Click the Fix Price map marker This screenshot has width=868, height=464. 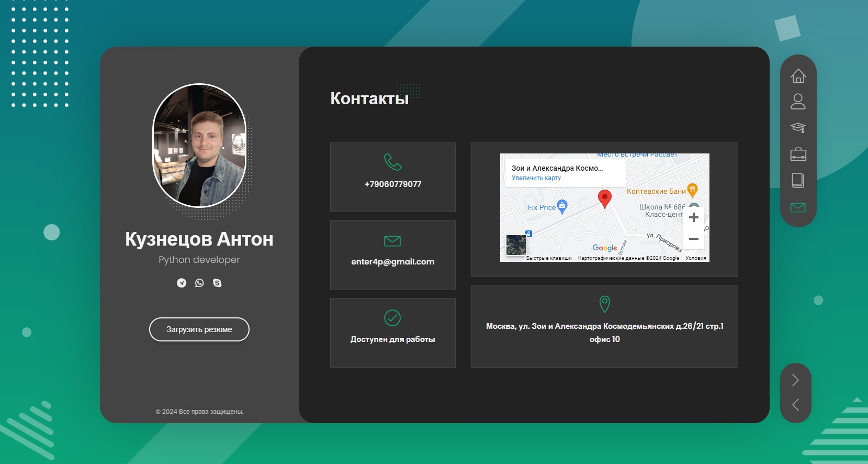[562, 206]
